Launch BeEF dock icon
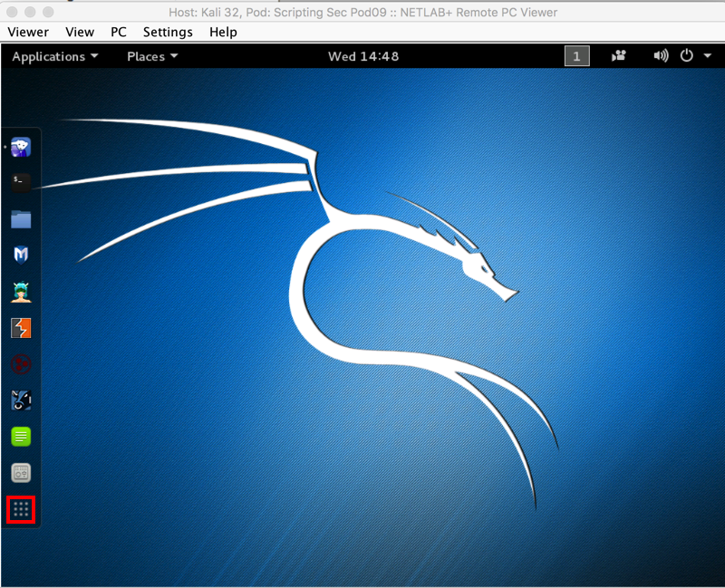 [21, 400]
